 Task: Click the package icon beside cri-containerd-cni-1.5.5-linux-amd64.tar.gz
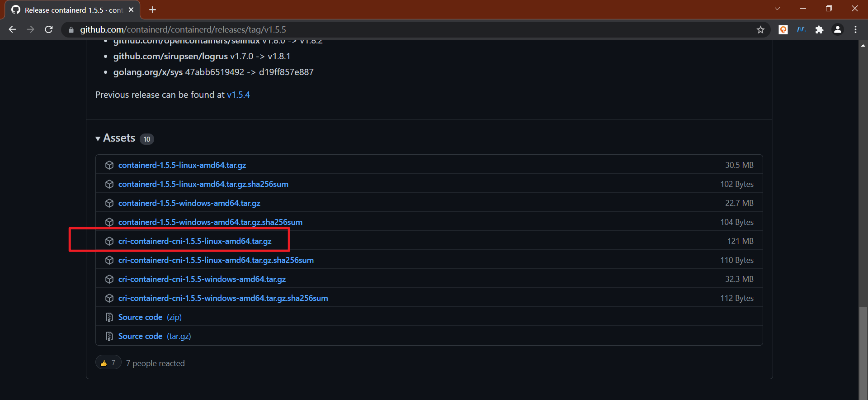(x=109, y=241)
